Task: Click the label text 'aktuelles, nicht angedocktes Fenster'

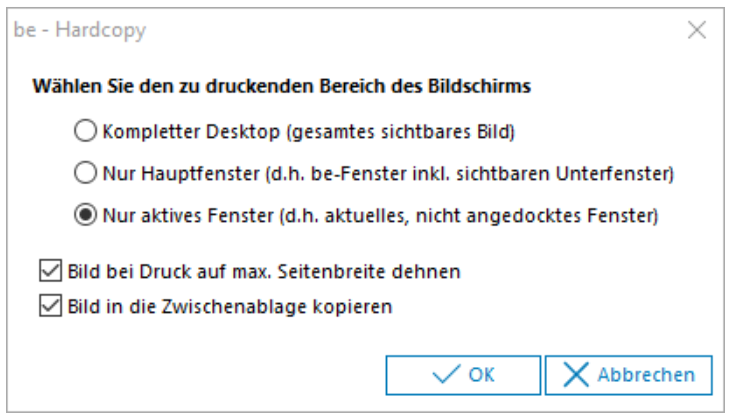Action: tap(510, 215)
